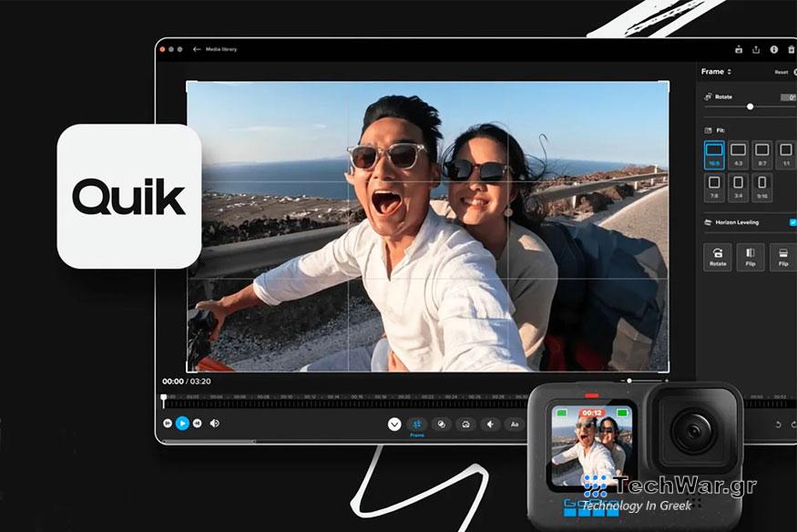Open the audio adjustment tool
This screenshot has height=532, width=797.
pyautogui.click(x=490, y=423)
